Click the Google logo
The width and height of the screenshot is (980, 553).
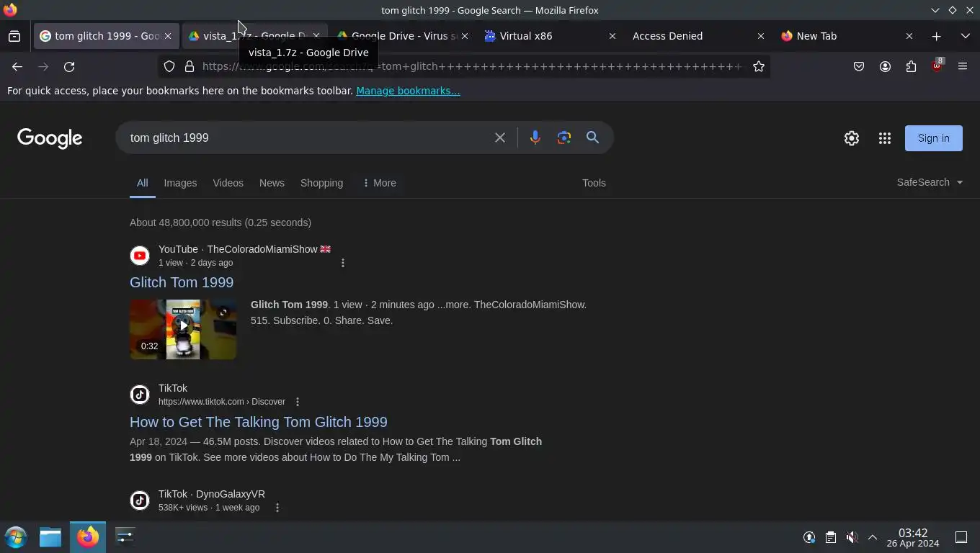(x=50, y=138)
